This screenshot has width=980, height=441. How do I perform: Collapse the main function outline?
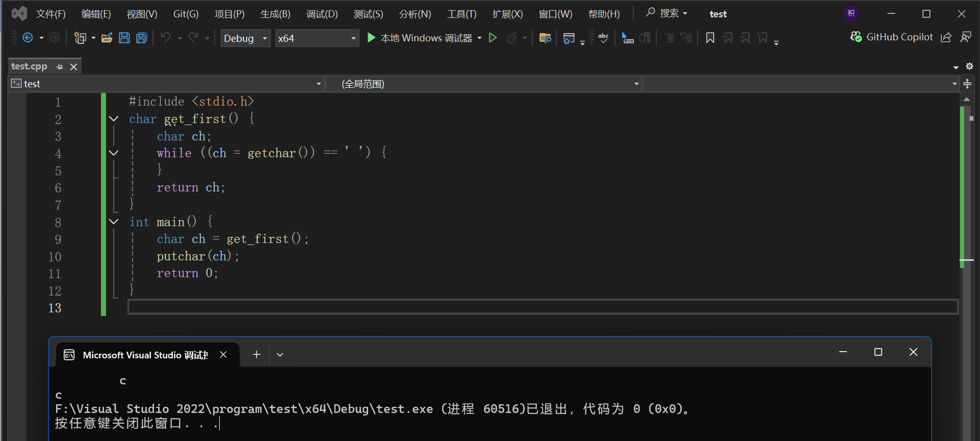click(x=114, y=222)
